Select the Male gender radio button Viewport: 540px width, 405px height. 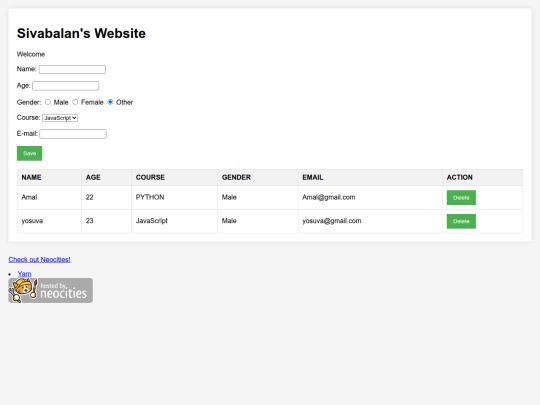(48, 102)
